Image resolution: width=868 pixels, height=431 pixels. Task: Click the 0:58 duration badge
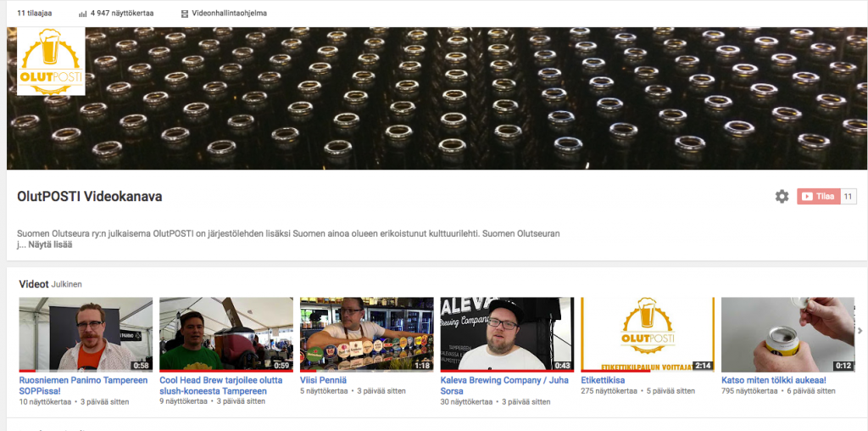(x=142, y=366)
